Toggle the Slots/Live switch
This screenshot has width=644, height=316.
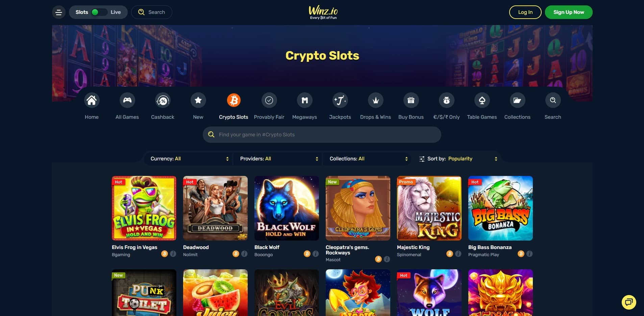[98, 12]
